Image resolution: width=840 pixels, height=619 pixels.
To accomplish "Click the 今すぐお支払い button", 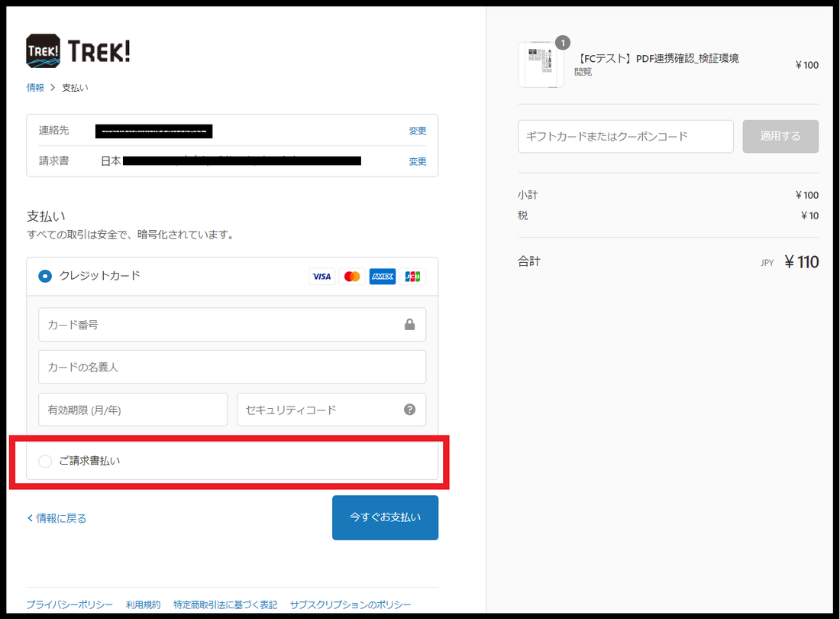I will pyautogui.click(x=385, y=517).
